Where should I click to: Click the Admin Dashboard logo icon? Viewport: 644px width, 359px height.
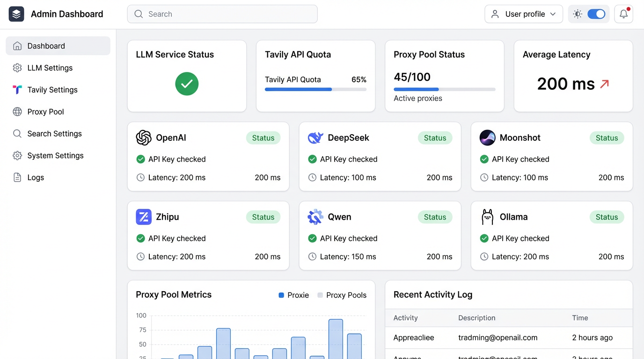[x=16, y=14]
